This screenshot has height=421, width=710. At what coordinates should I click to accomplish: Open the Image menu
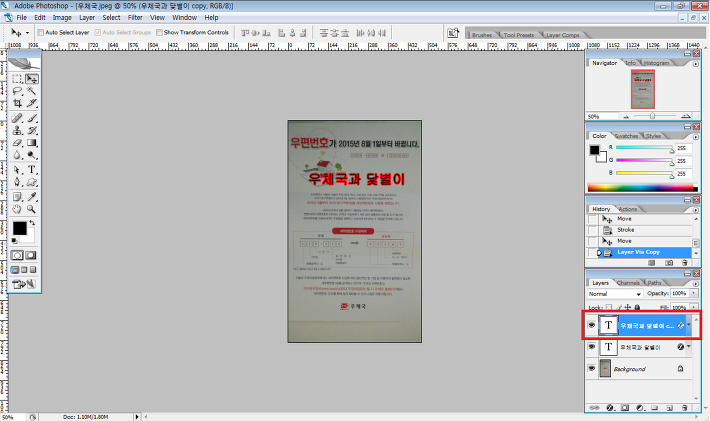pyautogui.click(x=62, y=18)
